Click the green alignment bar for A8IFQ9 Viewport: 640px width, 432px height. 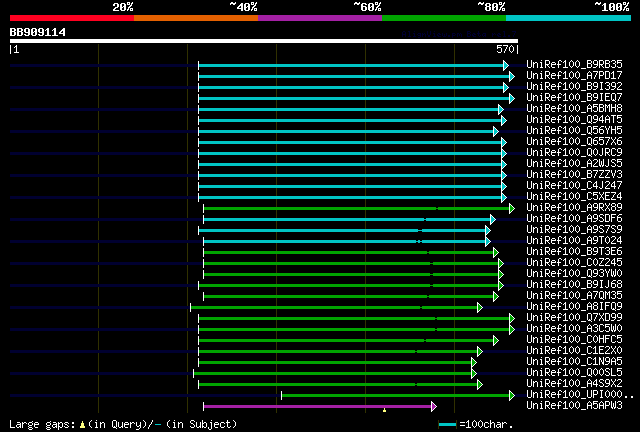[x=334, y=307]
